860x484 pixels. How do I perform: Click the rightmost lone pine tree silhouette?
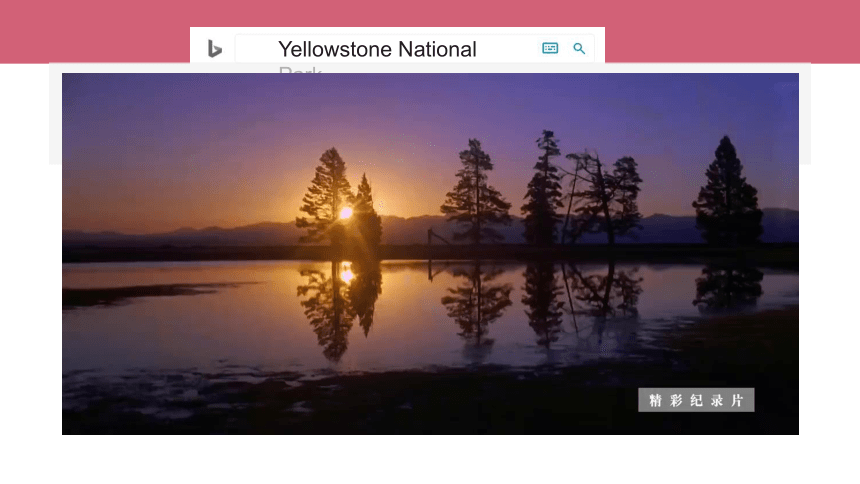(727, 191)
